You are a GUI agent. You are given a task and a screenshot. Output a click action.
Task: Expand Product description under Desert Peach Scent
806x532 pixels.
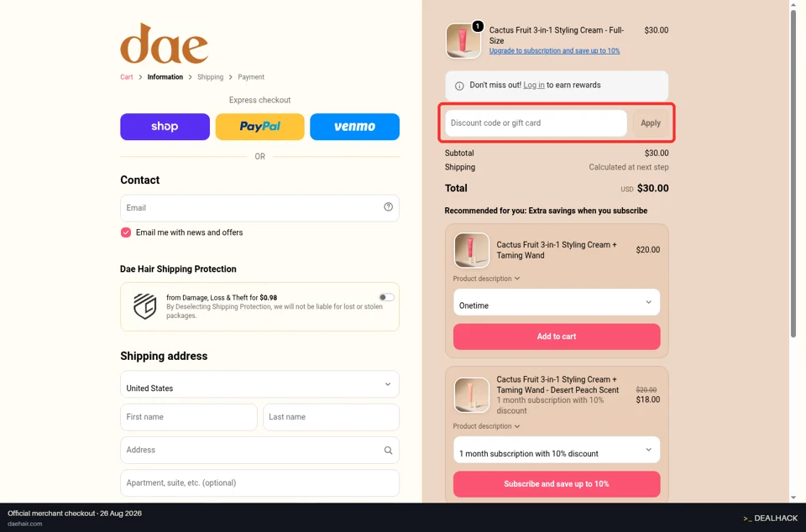486,426
